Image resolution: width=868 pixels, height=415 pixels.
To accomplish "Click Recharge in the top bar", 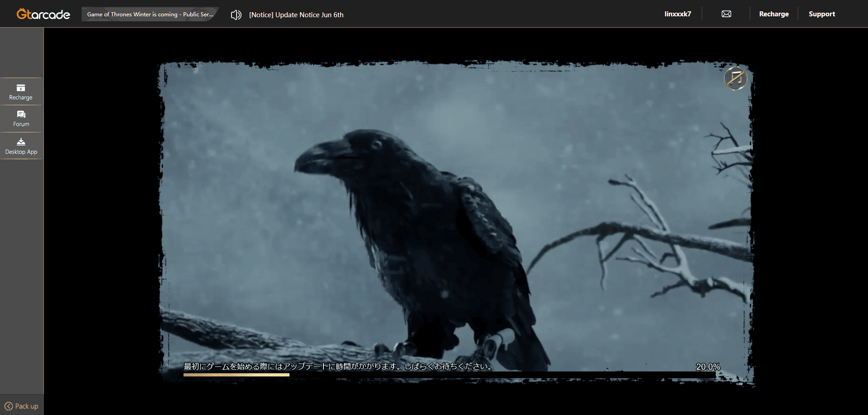I will (774, 14).
